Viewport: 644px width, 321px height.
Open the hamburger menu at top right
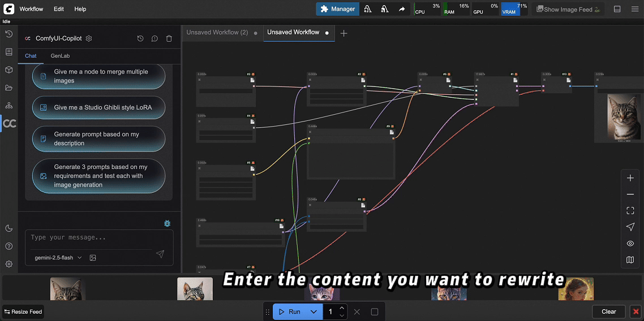pyautogui.click(x=633, y=9)
